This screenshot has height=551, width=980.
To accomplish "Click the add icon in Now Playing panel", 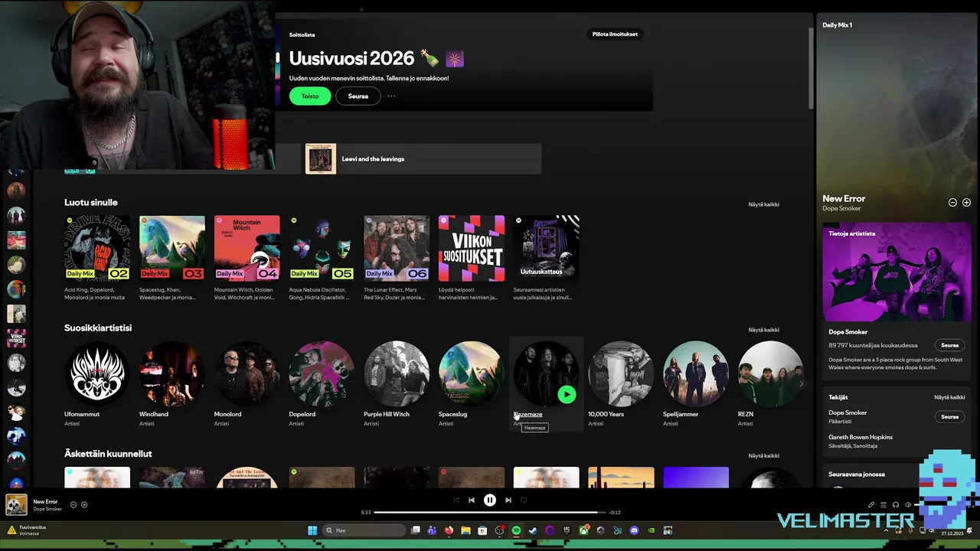I will (966, 203).
